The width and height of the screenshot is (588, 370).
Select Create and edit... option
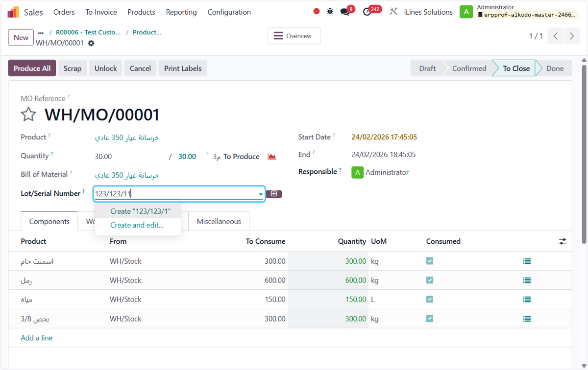point(138,225)
